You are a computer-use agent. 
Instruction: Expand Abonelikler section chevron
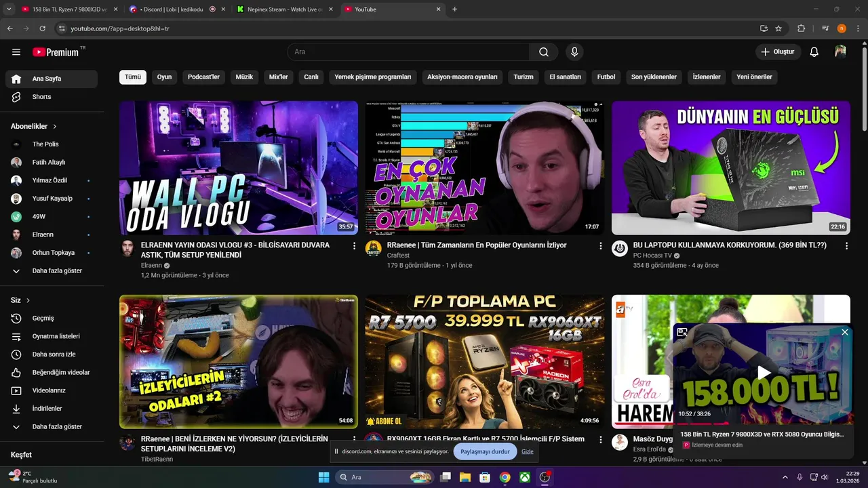55,127
